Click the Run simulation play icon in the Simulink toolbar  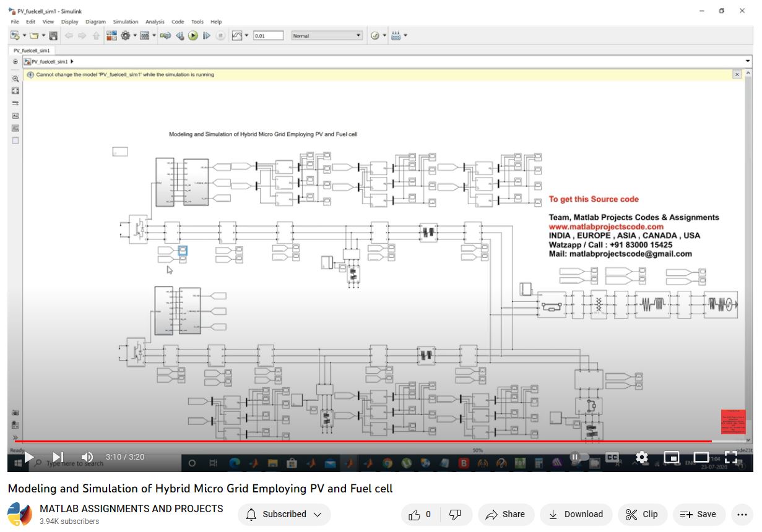tap(193, 36)
